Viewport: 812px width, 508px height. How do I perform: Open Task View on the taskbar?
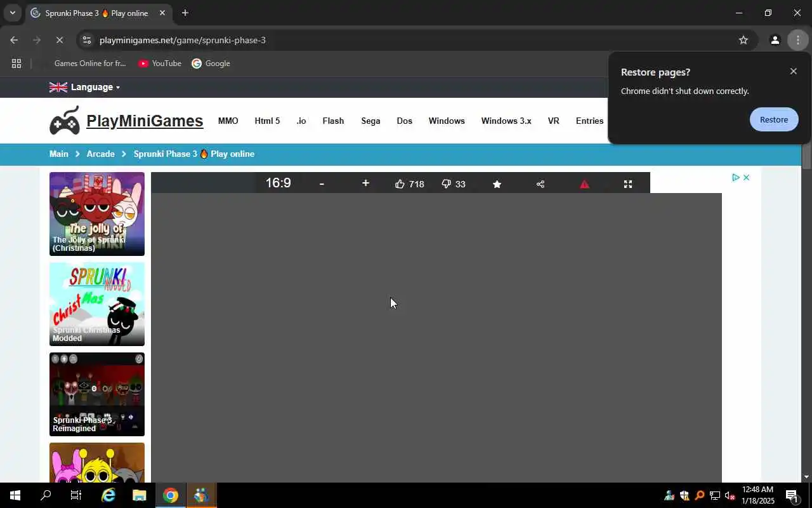[76, 495]
